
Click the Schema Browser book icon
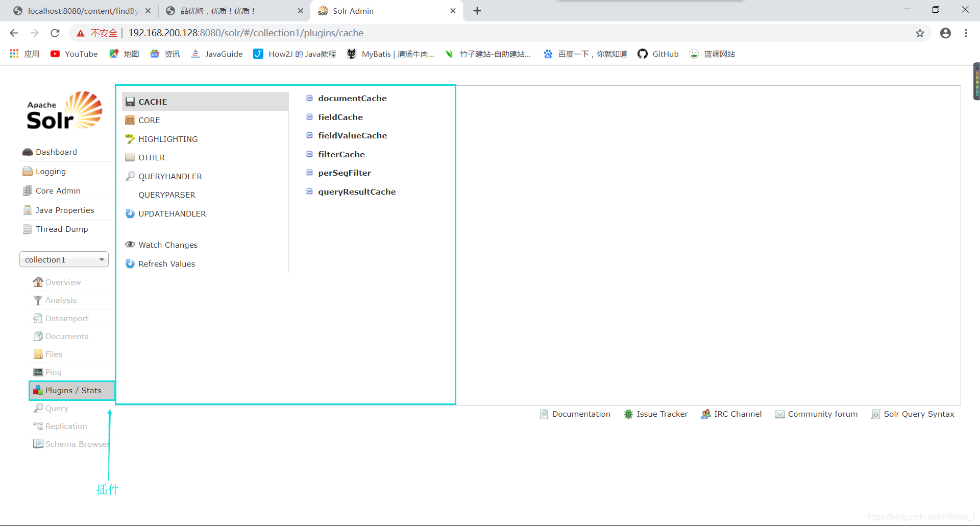coord(38,444)
